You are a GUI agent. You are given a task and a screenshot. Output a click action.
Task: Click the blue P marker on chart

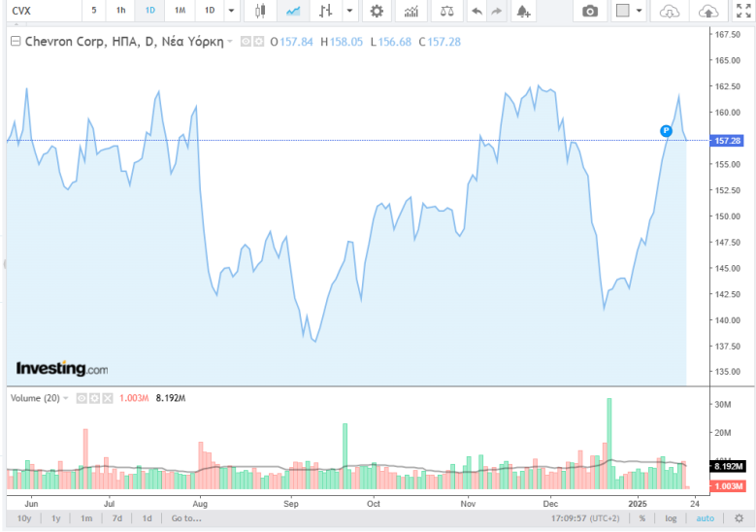point(666,131)
